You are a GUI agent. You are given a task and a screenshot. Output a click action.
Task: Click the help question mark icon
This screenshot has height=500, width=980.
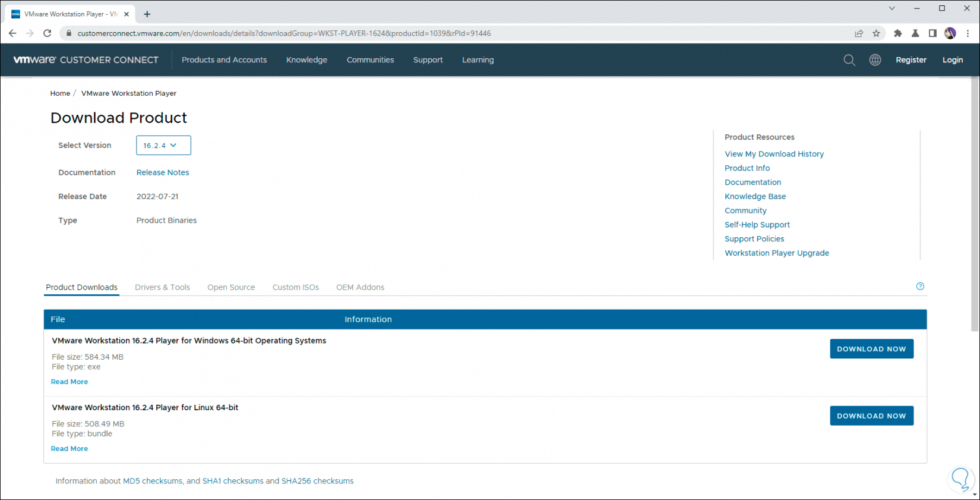click(920, 287)
